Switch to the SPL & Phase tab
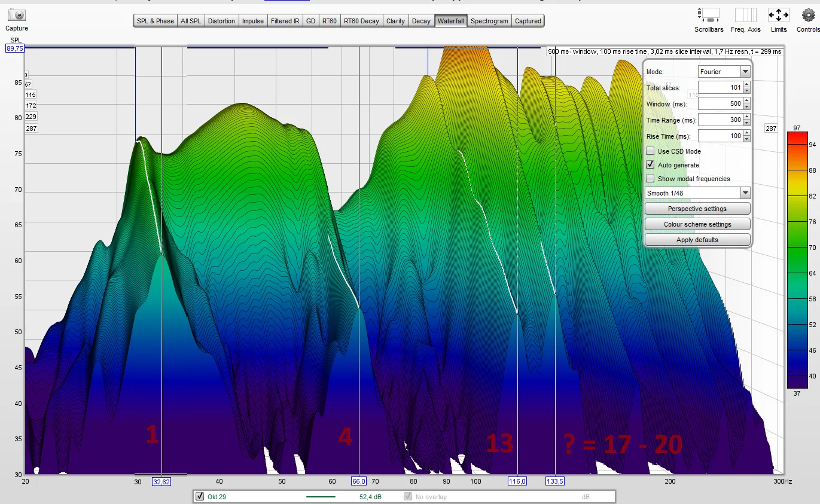This screenshot has height=504, width=820. pyautogui.click(x=156, y=21)
